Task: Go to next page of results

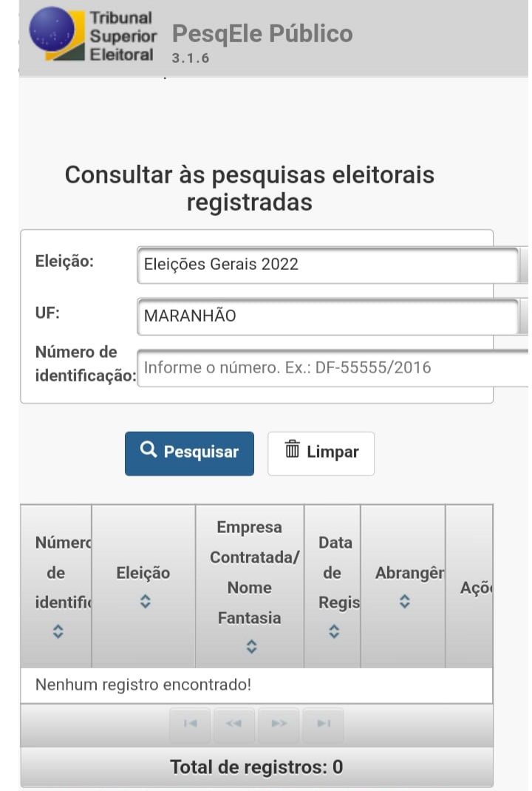Action: (279, 724)
